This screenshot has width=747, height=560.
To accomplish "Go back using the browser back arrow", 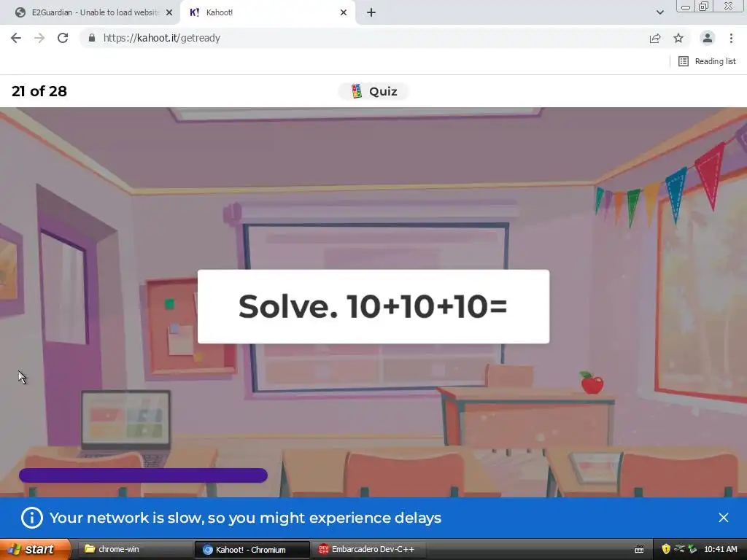I will (x=16, y=38).
